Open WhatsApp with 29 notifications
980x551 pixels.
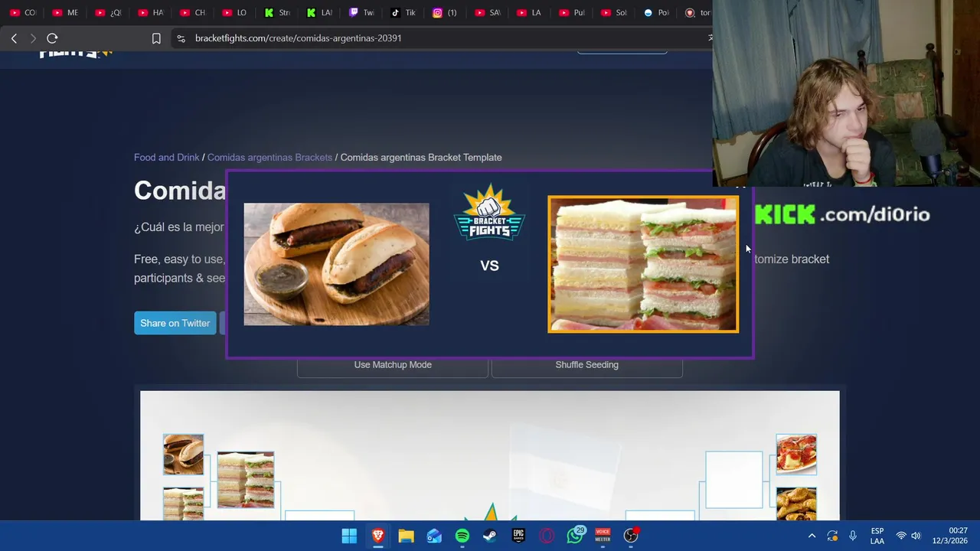click(575, 536)
